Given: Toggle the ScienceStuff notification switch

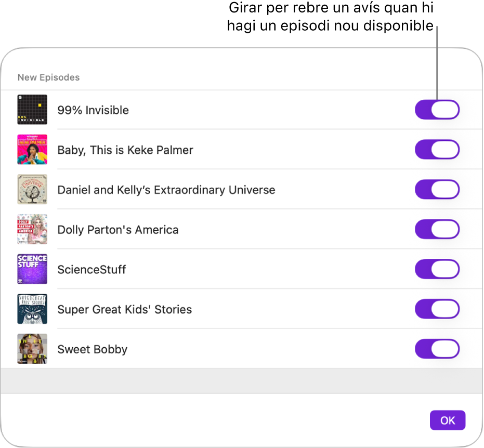Looking at the screenshot, I should click(437, 269).
